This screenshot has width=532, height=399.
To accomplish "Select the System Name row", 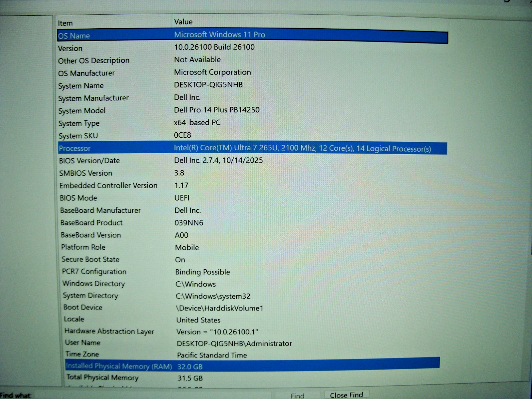I will pyautogui.click(x=81, y=86).
